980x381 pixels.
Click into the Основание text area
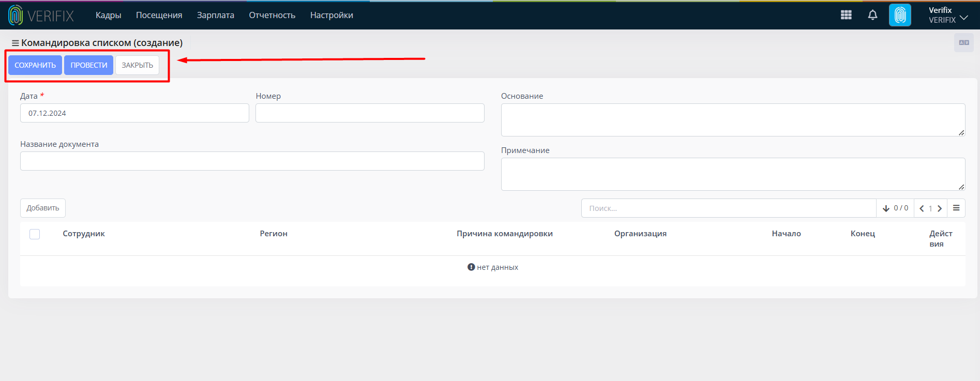[x=733, y=120]
